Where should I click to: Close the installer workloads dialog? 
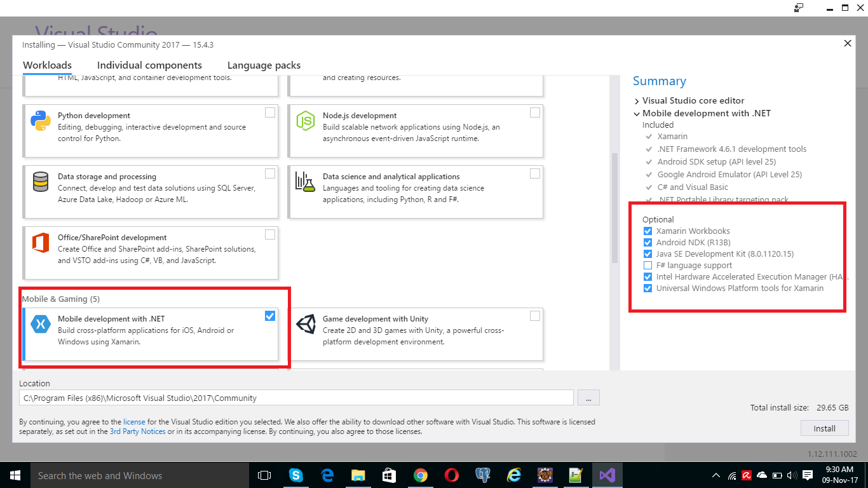click(x=847, y=44)
